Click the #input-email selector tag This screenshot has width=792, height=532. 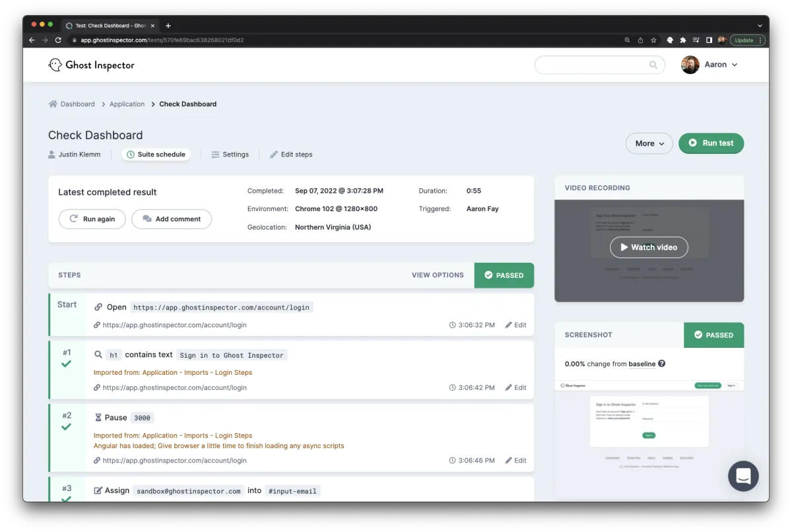pyautogui.click(x=293, y=491)
